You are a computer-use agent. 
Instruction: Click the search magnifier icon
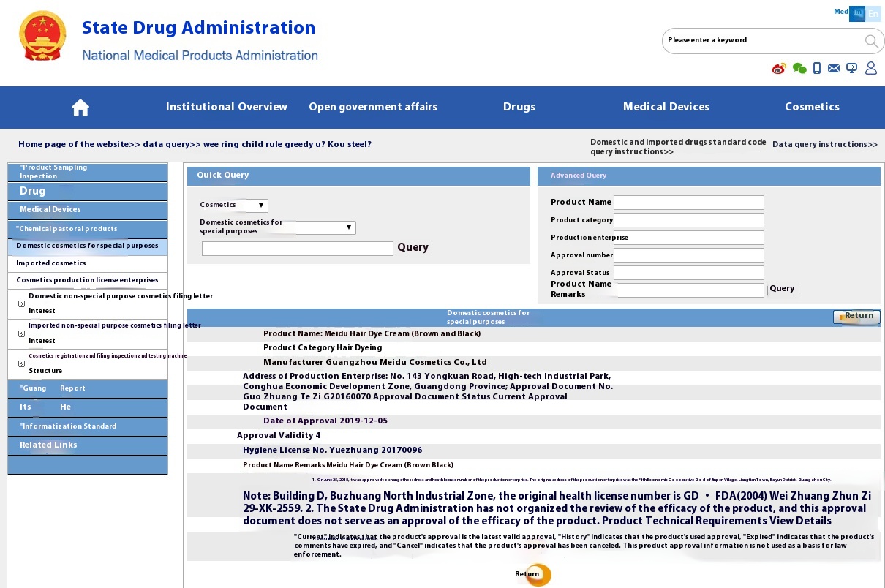pyautogui.click(x=871, y=41)
